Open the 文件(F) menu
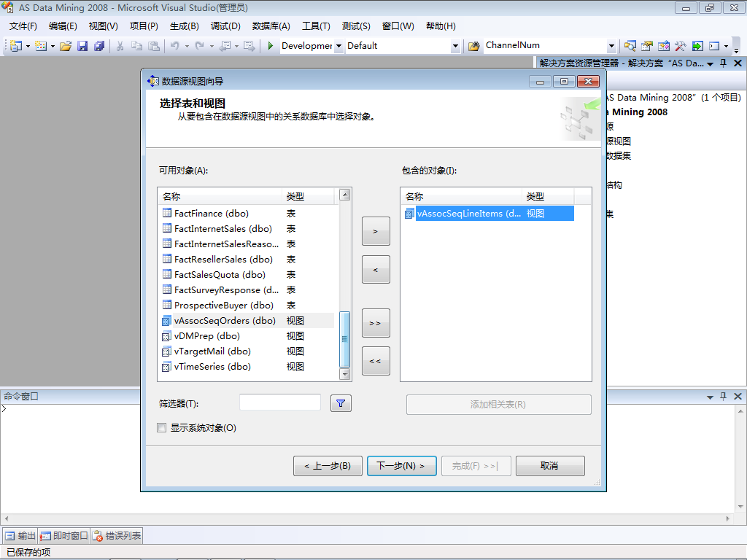Screen dimensions: 747x560 pos(23,26)
